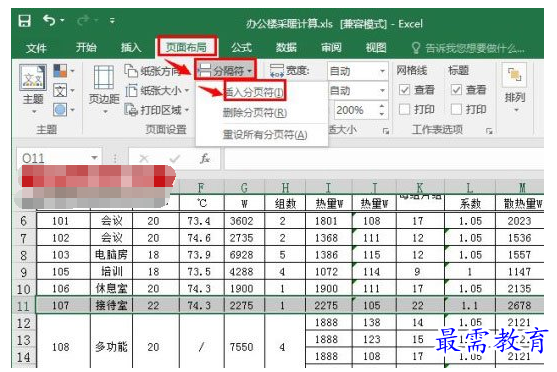Choose 插入分页符(I) menu entry

point(254,92)
